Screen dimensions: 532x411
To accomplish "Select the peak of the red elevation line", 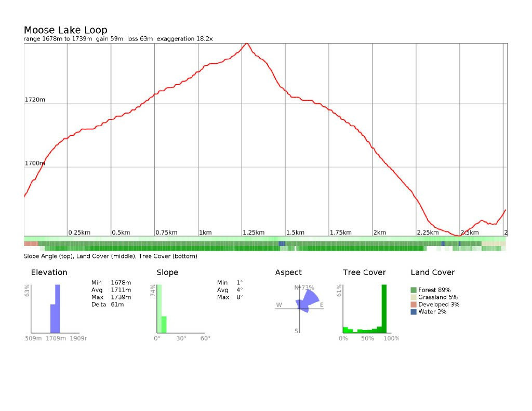I will coord(247,44).
